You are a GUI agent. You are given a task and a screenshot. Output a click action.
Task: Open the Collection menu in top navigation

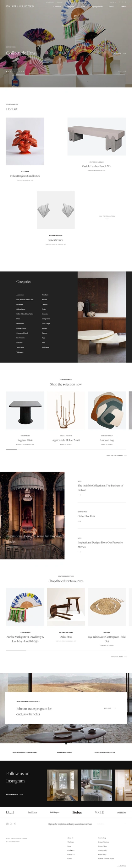coord(58,6)
